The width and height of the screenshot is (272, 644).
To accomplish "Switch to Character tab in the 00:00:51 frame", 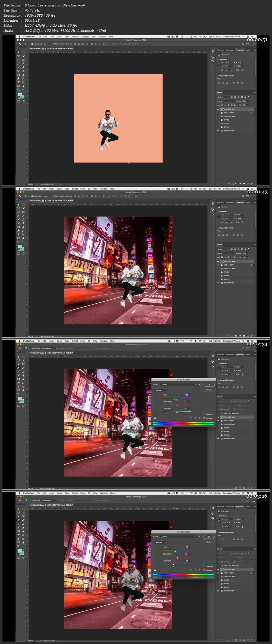I will (x=221, y=50).
